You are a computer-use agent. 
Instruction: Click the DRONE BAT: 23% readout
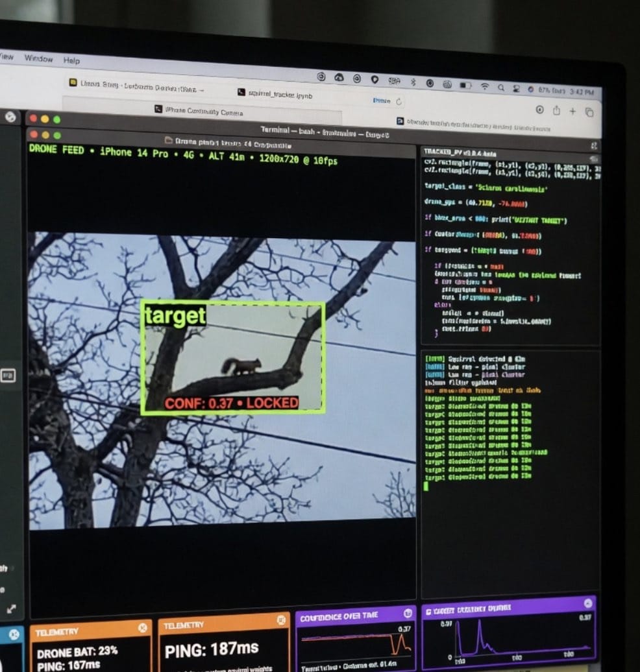77,653
